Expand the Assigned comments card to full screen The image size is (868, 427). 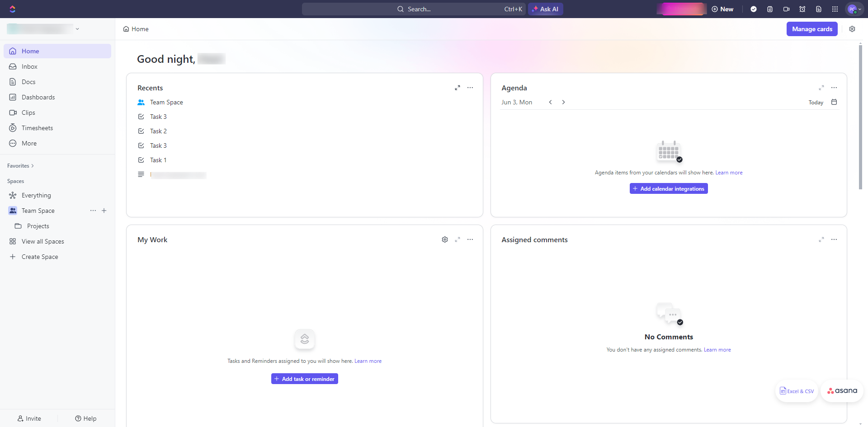pyautogui.click(x=821, y=239)
